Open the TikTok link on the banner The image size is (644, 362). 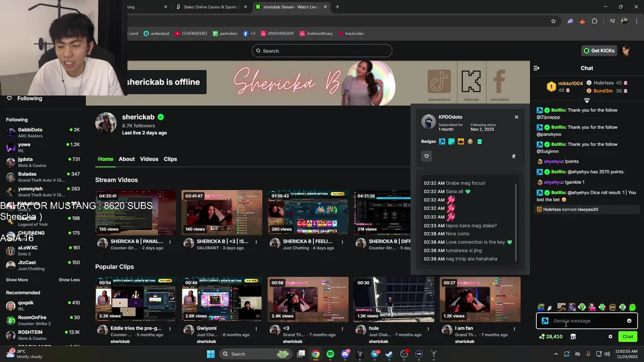[439, 81]
